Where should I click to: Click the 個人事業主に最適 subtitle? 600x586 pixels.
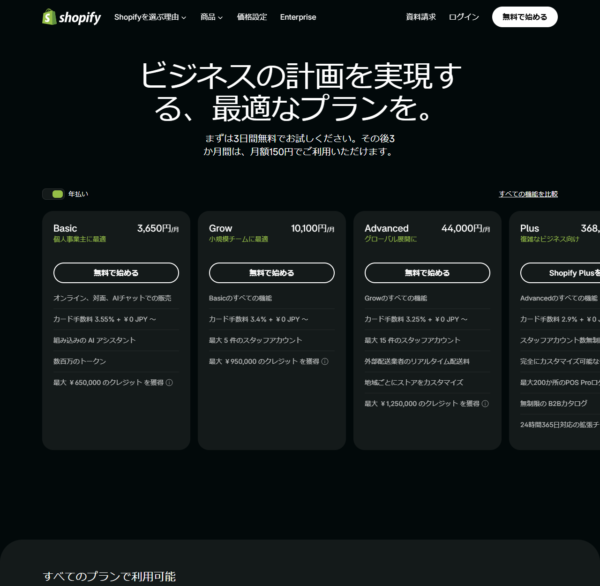(80, 239)
